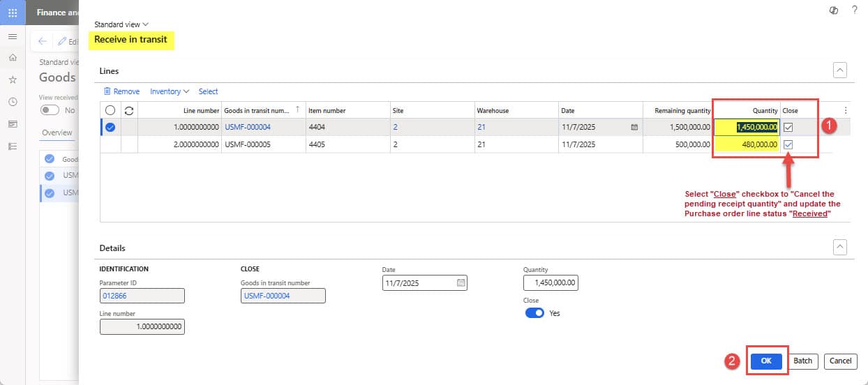The image size is (868, 385).
Task: Click Remove in the Lines toolbar
Action: (x=121, y=91)
